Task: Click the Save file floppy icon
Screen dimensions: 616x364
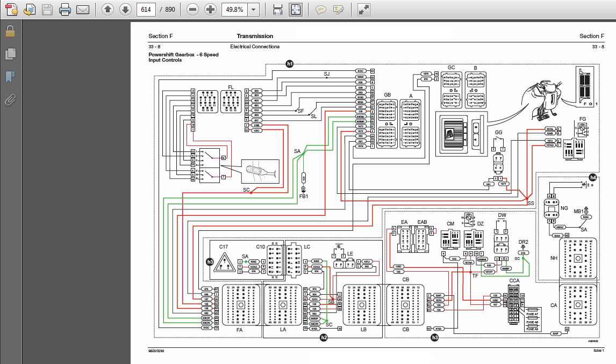Action: (47, 10)
